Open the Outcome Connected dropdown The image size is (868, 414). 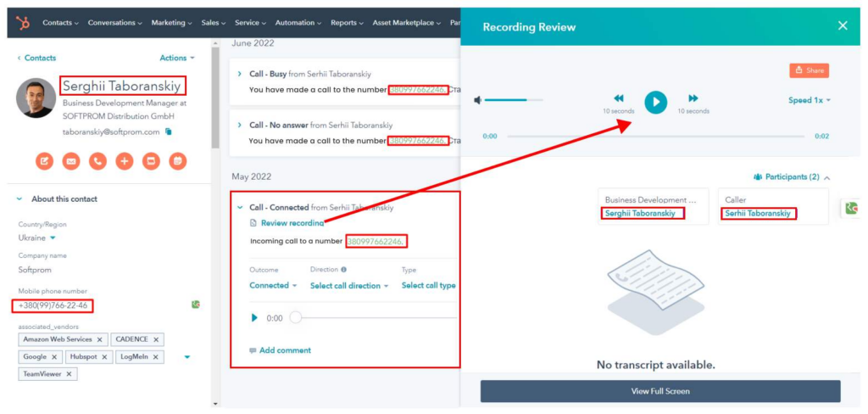pos(273,285)
